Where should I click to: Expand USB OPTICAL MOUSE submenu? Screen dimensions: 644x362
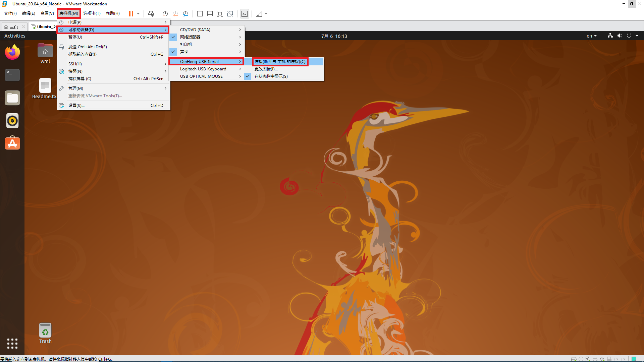click(x=207, y=76)
